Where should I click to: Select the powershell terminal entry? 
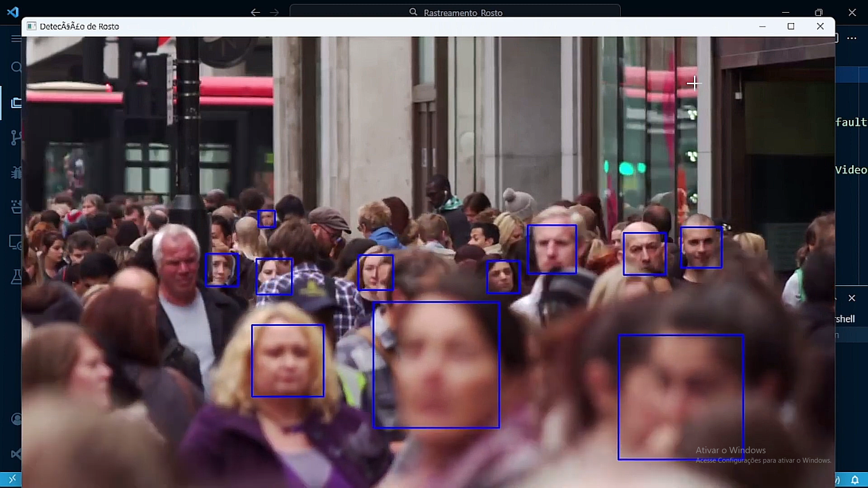[x=845, y=319]
